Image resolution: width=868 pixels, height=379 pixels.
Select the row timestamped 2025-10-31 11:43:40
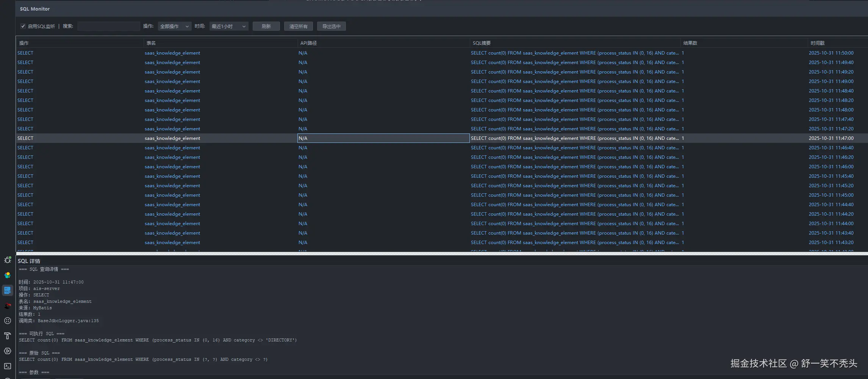[x=442, y=233]
